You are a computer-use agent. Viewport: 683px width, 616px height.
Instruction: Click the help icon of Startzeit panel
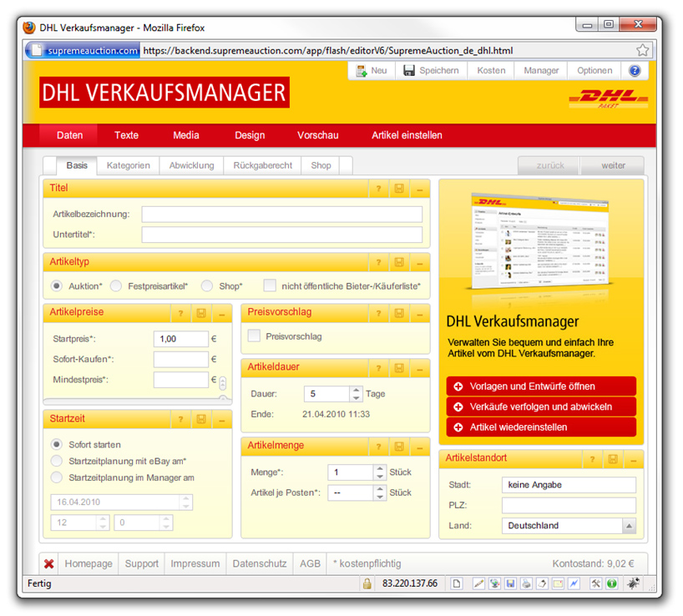(180, 420)
